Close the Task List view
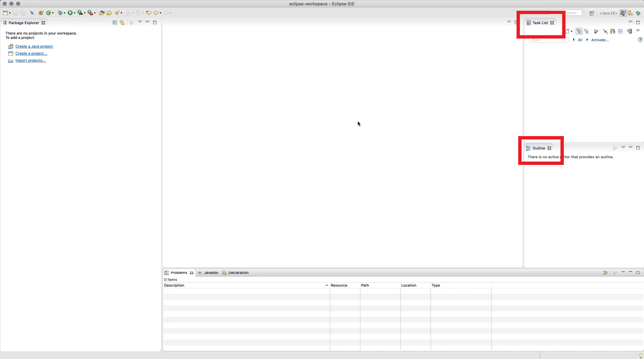This screenshot has width=644, height=359. tap(552, 23)
